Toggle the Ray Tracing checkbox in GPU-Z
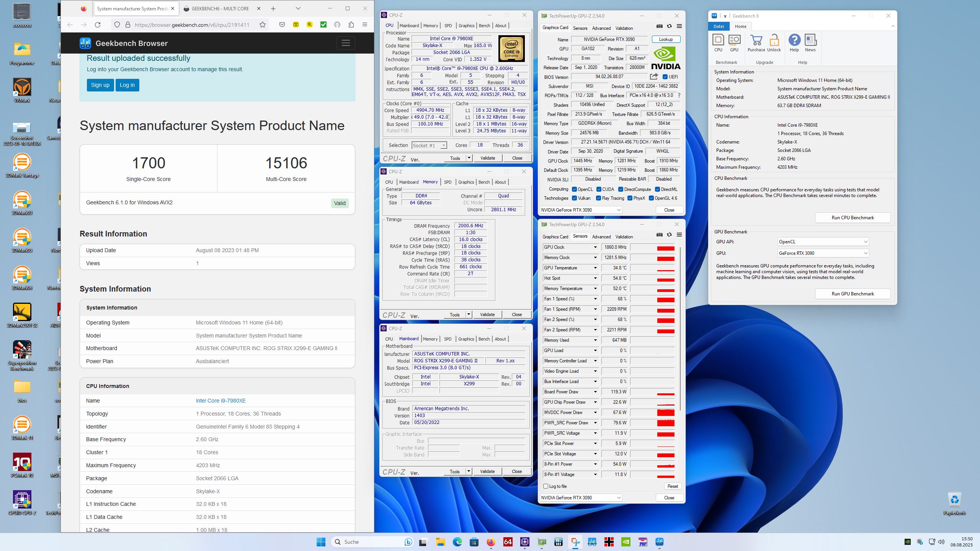 tap(599, 198)
